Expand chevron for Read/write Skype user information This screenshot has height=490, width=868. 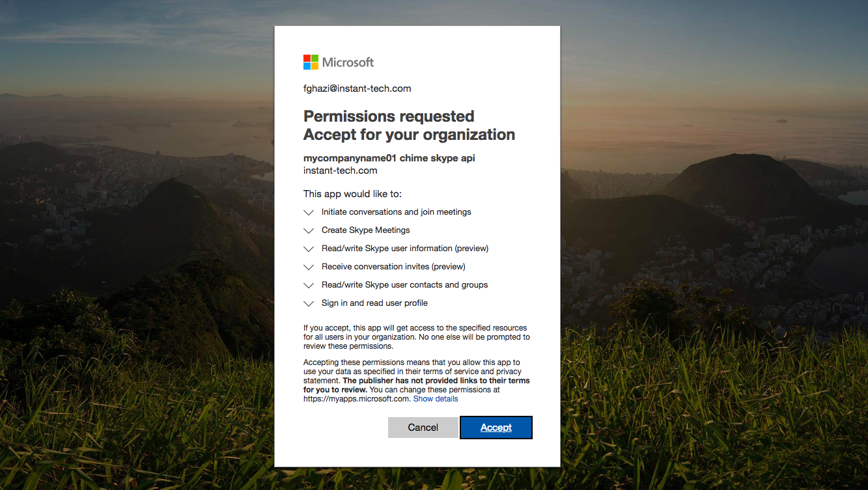(x=309, y=249)
